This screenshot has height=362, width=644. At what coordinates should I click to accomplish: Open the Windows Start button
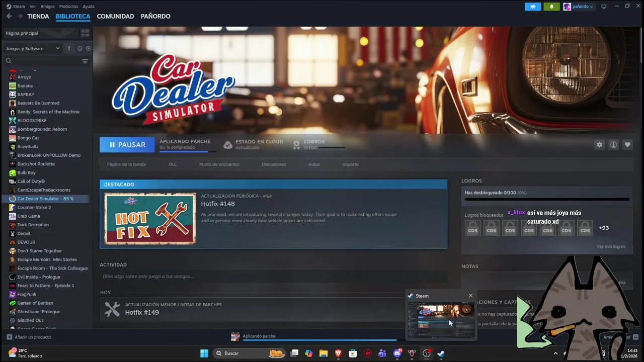204,353
